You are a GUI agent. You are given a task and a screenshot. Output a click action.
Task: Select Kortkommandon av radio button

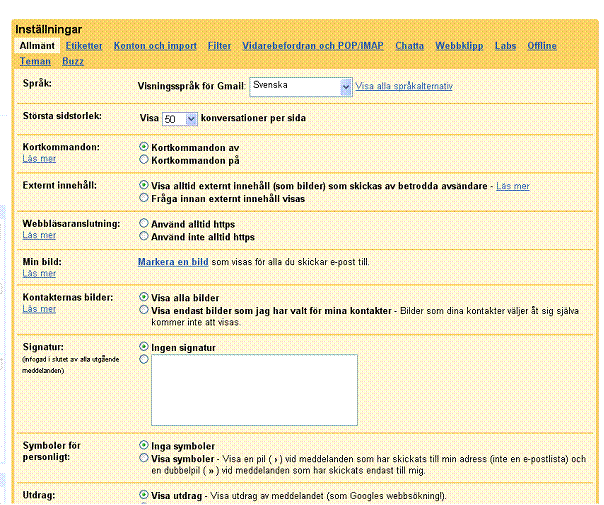(144, 147)
